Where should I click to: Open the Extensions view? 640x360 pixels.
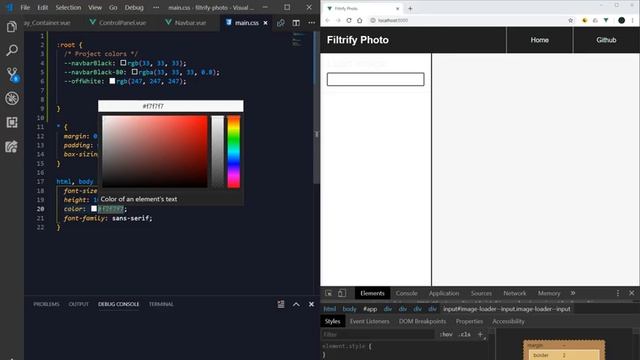pos(12,122)
